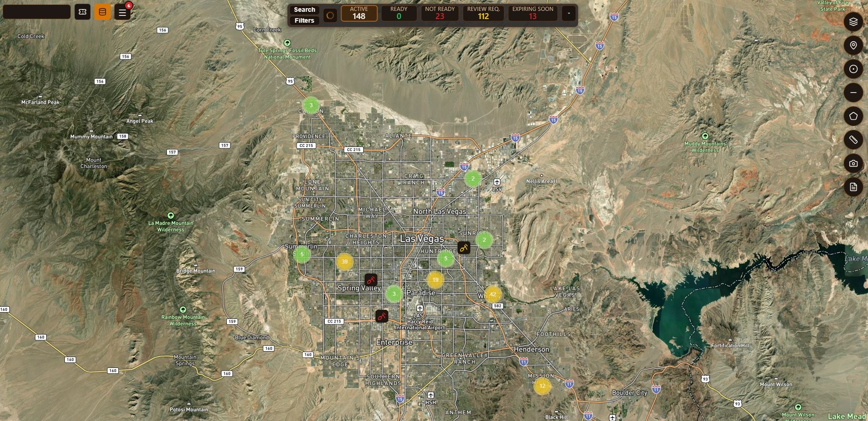Click the Mount Charleston label

tap(94, 163)
